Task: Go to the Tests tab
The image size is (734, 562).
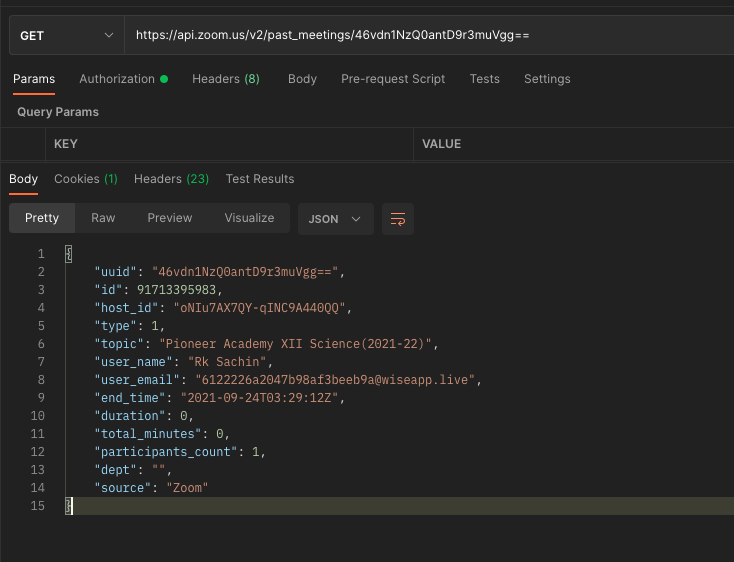Action: pos(484,79)
